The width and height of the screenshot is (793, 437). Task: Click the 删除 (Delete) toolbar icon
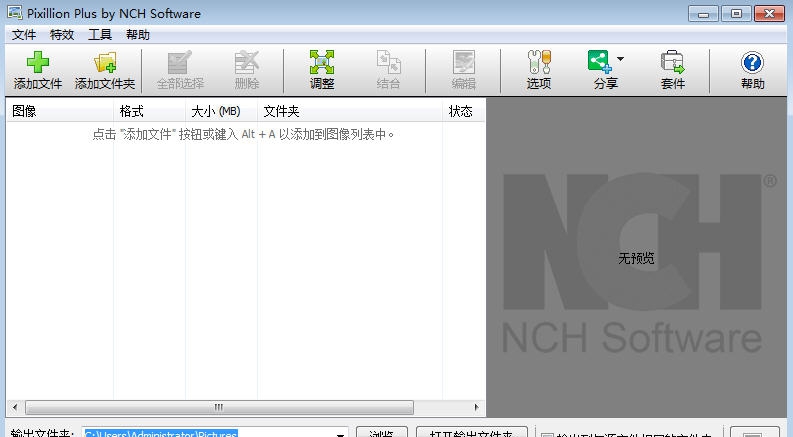tap(247, 62)
